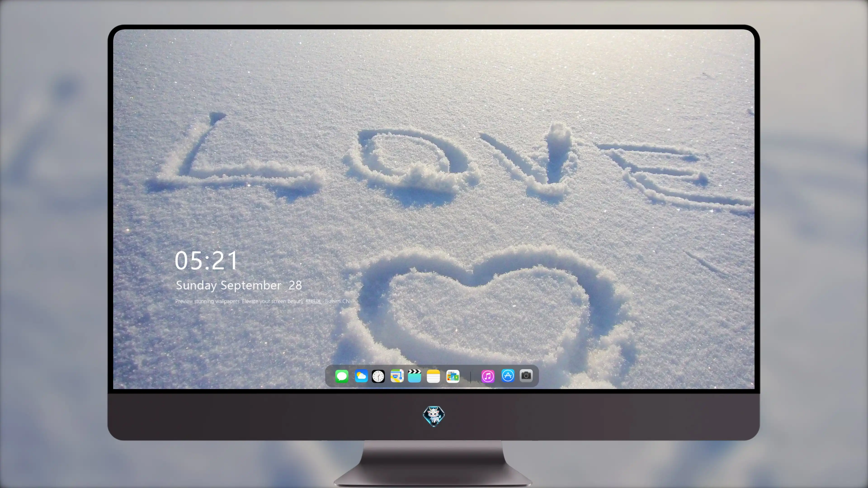Click the 05:21 clock display
Viewport: 868px width, 488px height.
pos(206,261)
